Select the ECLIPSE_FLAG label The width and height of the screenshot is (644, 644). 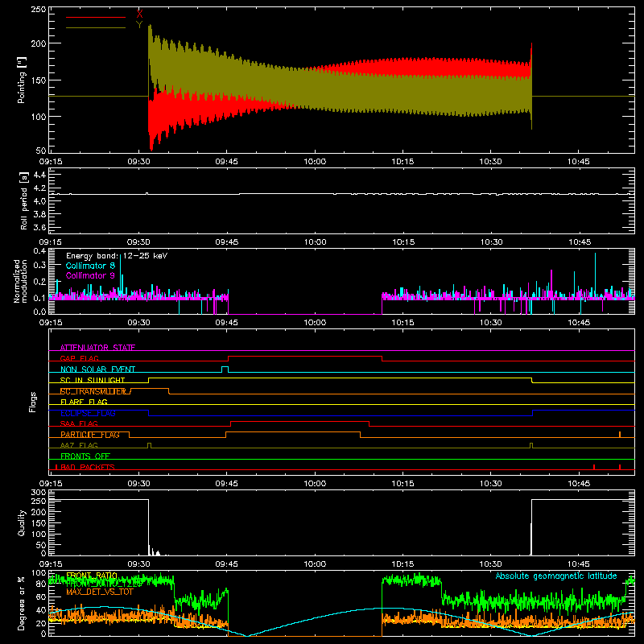click(x=88, y=413)
